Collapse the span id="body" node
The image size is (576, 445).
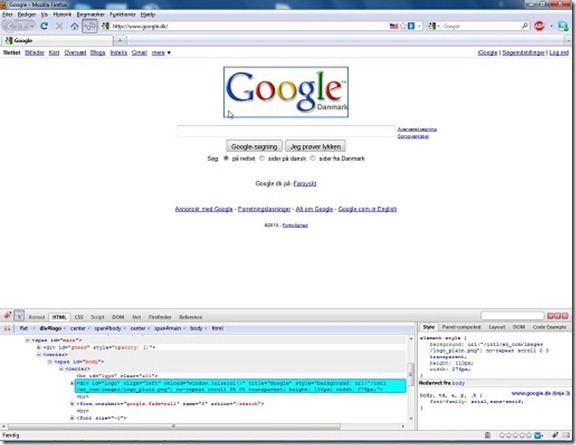[50, 362]
